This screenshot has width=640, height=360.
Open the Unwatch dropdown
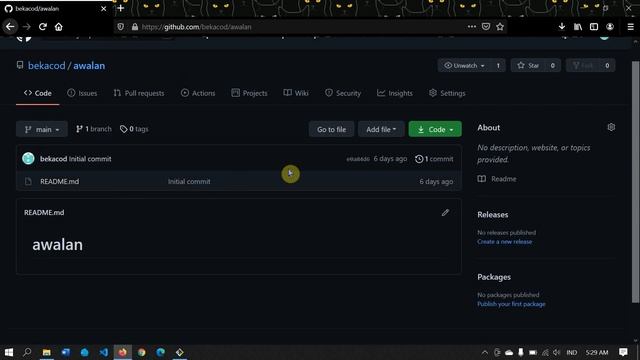tap(465, 66)
